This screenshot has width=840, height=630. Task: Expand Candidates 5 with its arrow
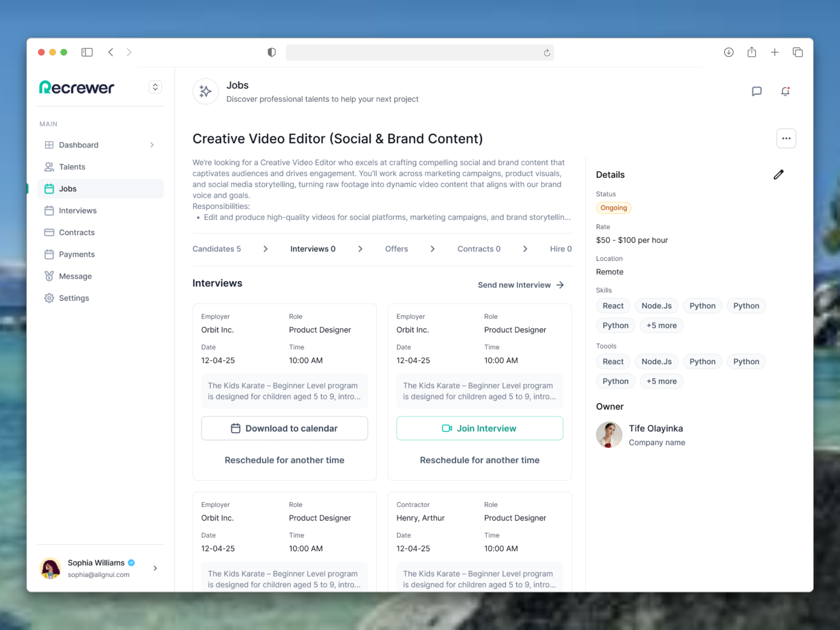click(x=266, y=248)
